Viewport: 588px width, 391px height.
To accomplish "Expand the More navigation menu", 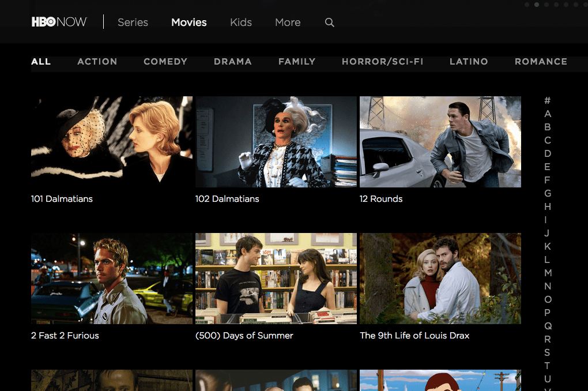I will [287, 22].
